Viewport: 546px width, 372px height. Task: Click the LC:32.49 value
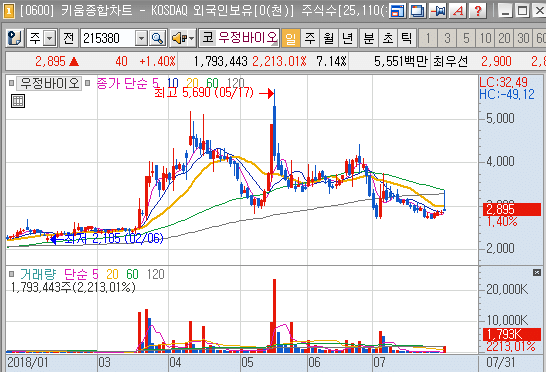point(503,83)
